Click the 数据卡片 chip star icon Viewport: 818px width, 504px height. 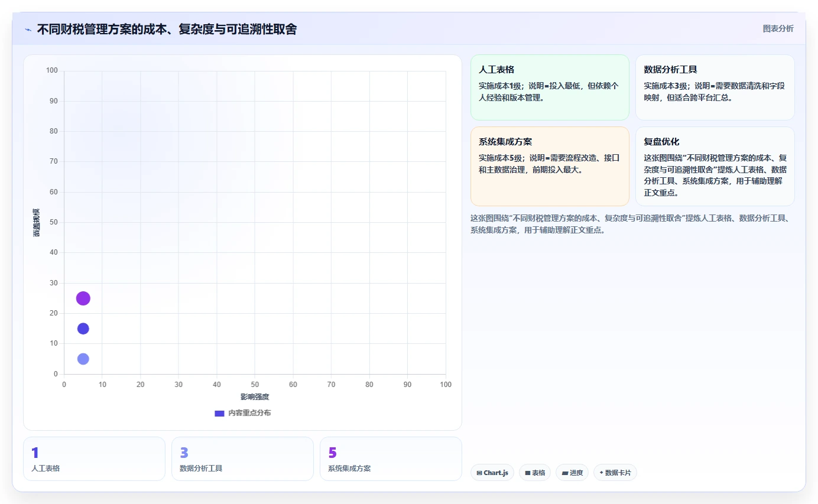pos(601,473)
